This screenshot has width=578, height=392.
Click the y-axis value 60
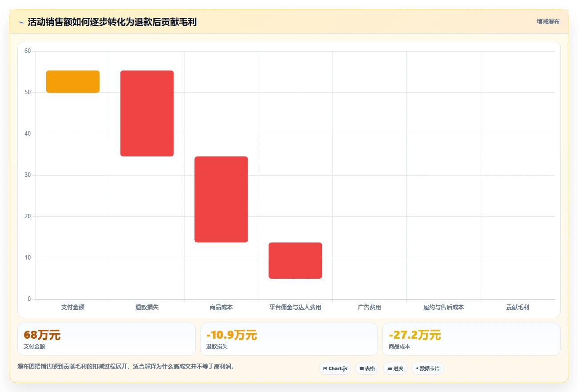pos(28,51)
